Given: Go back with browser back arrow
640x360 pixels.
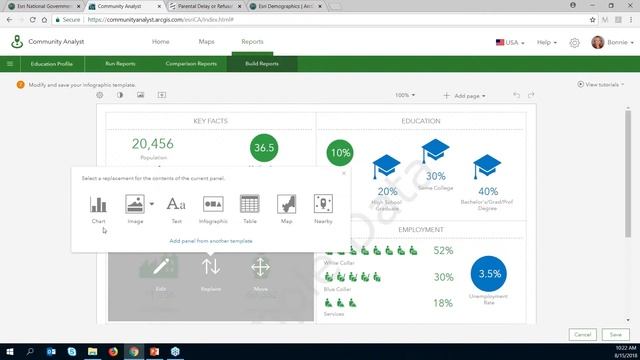Looking at the screenshot, I should pyautogui.click(x=9, y=20).
